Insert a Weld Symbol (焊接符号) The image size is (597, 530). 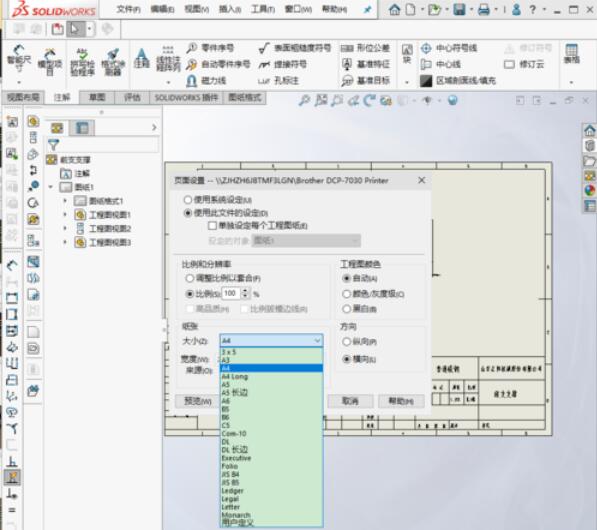point(283,64)
